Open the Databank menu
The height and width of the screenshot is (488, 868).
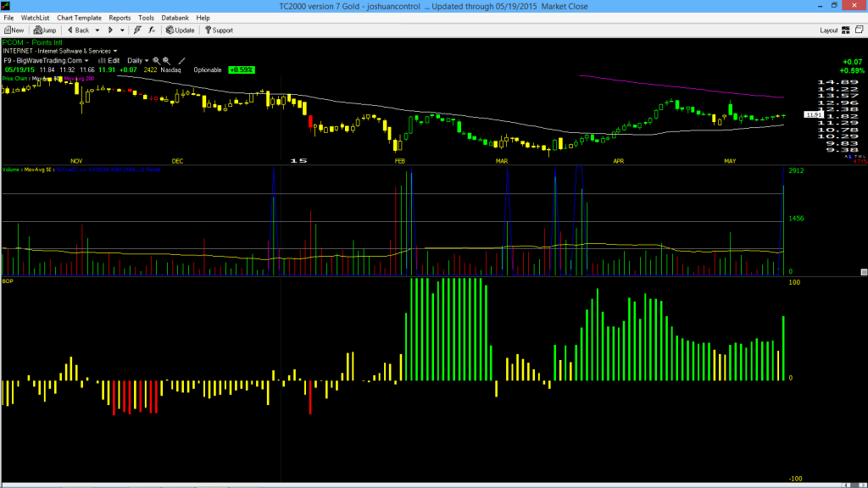point(175,18)
